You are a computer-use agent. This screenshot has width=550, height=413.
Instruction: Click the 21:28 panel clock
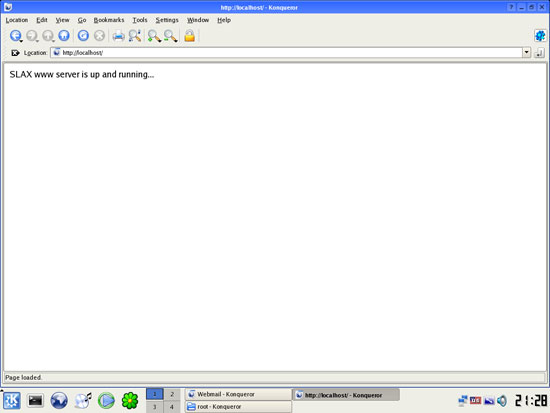coord(531,400)
